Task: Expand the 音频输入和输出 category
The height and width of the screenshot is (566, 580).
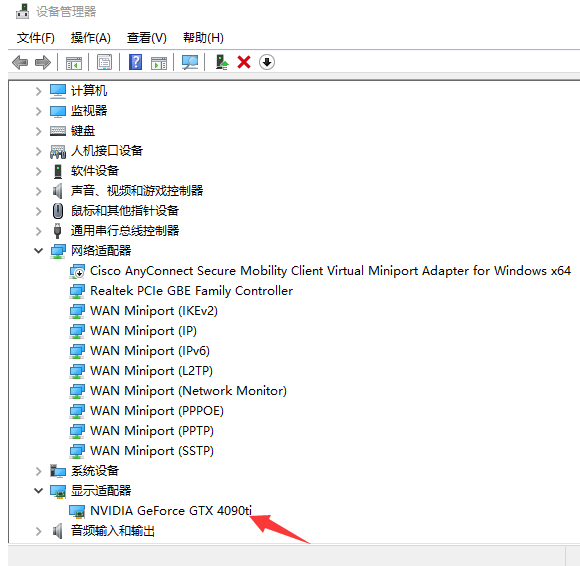Action: tap(38, 531)
